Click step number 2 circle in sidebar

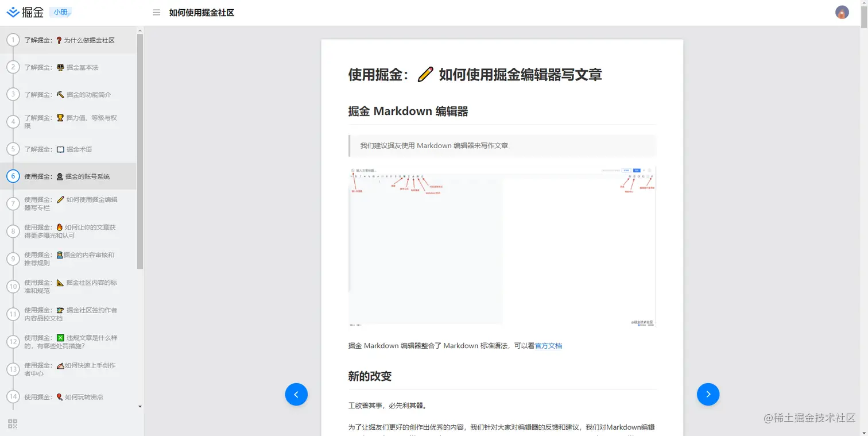pos(13,67)
